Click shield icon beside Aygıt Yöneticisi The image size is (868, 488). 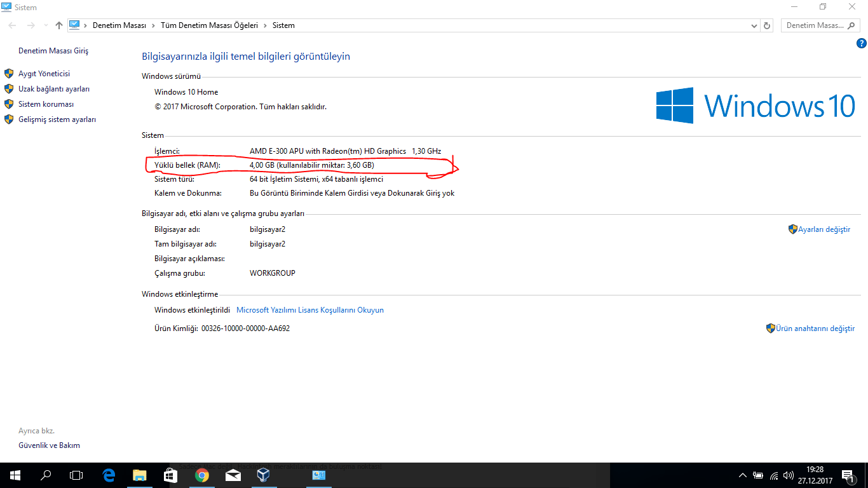click(x=9, y=74)
